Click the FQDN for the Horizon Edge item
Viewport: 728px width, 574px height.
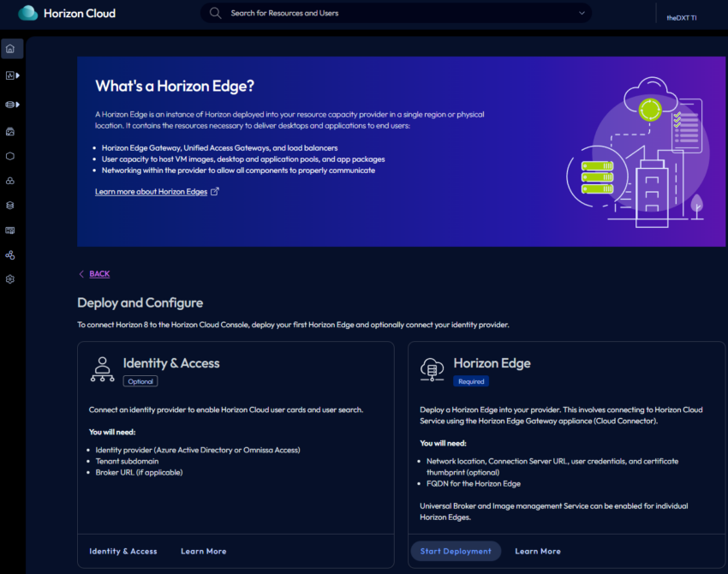(474, 483)
